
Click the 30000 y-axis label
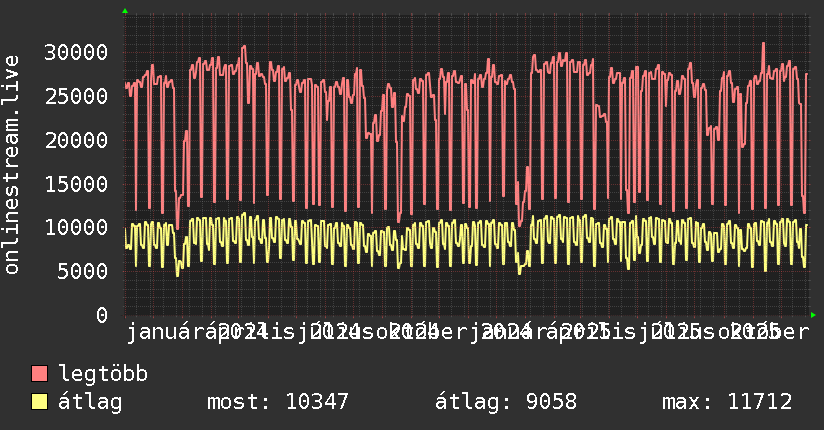point(76,52)
